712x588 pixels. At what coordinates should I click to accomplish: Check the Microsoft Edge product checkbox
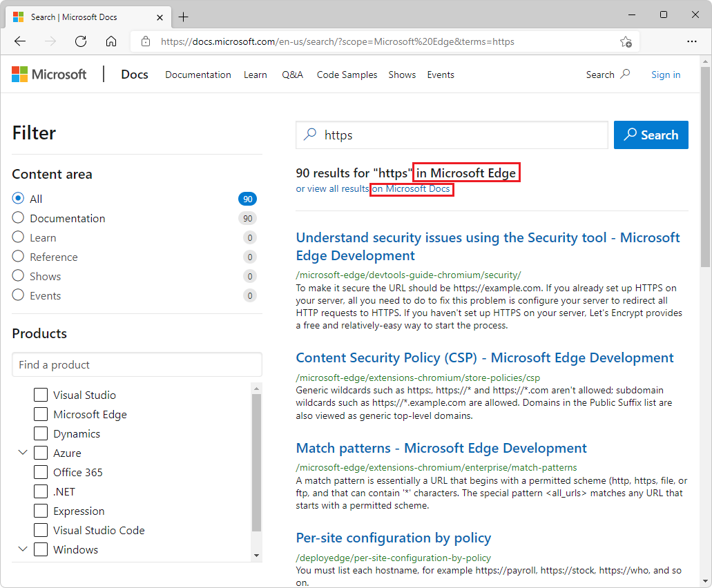[40, 414]
